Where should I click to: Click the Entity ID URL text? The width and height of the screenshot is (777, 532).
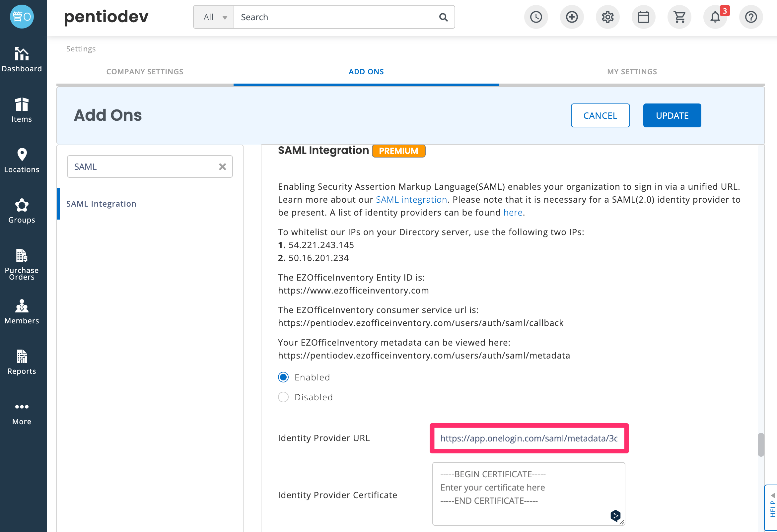tap(353, 291)
